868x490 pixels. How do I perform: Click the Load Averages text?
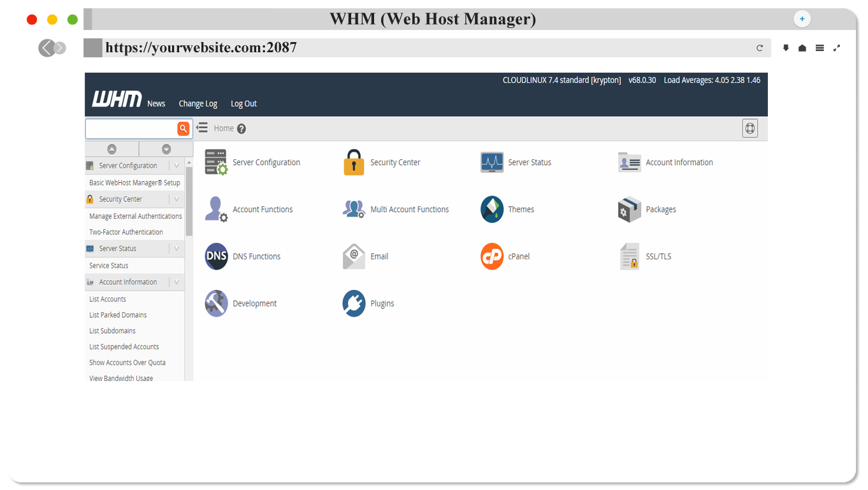712,80
